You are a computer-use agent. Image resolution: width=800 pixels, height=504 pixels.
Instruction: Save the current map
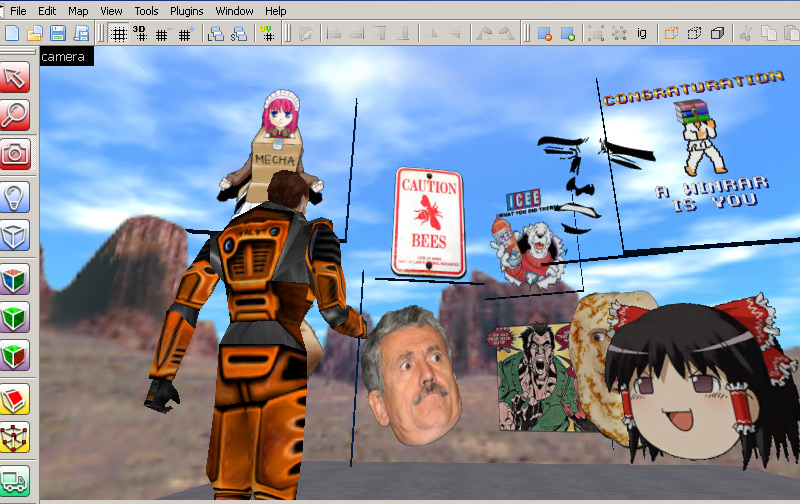point(58,33)
